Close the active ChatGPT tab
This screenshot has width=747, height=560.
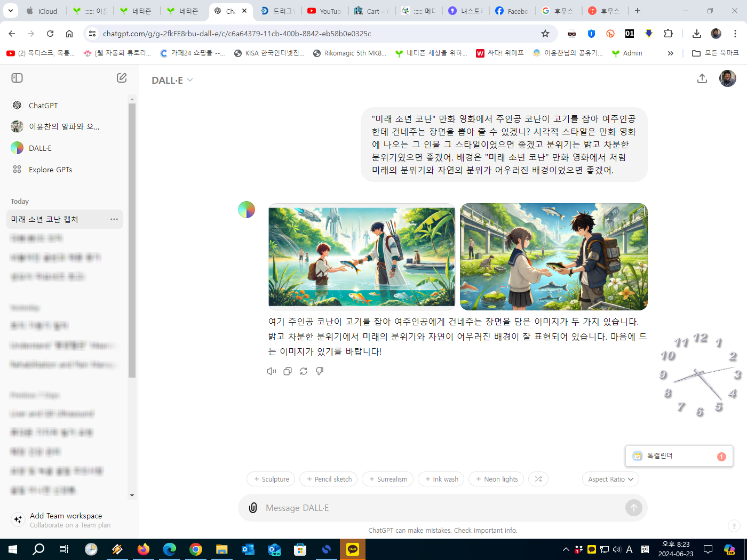(x=244, y=11)
